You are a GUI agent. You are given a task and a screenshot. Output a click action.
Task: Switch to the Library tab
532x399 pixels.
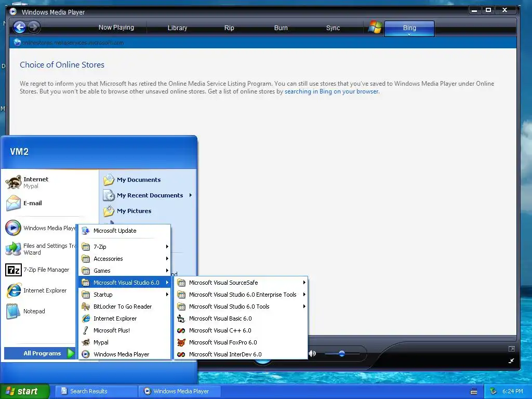point(178,28)
